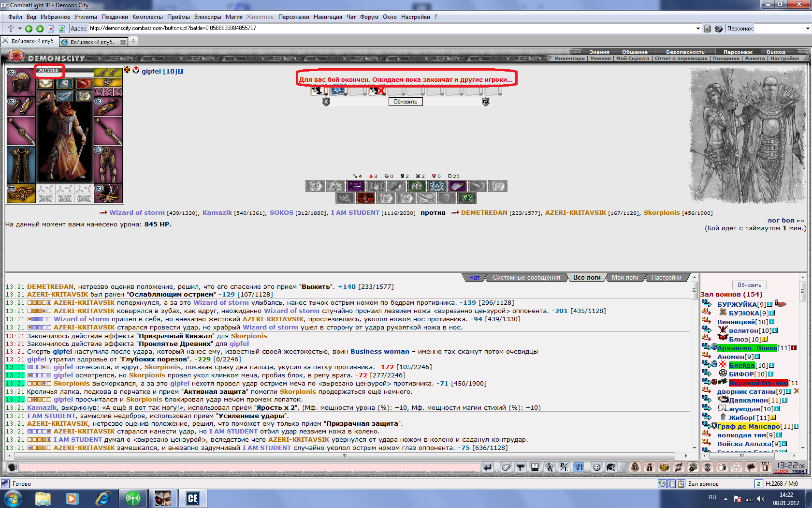Open the Файл menu

tap(15, 17)
